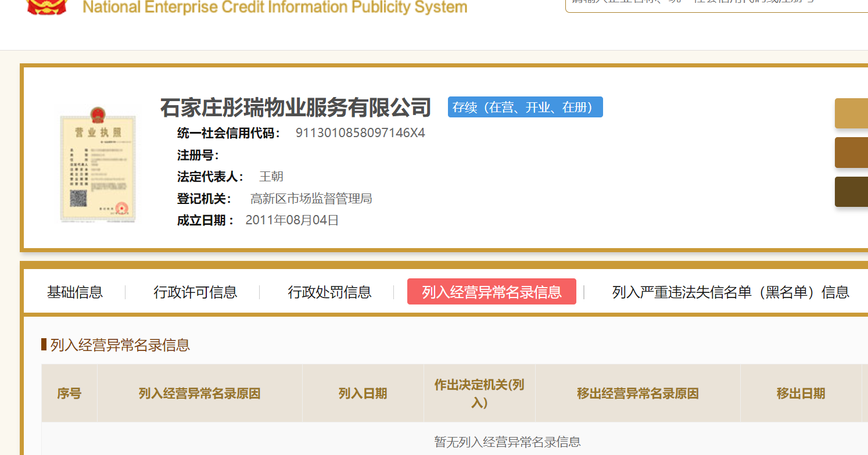Click the 登记机关 label
Image resolution: width=868 pixels, height=455 pixels.
[x=205, y=199]
